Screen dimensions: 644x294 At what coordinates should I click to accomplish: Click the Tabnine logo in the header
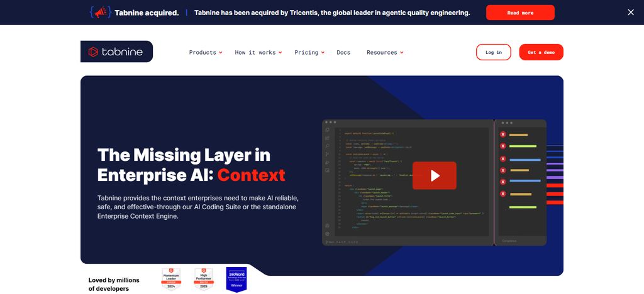pos(116,52)
